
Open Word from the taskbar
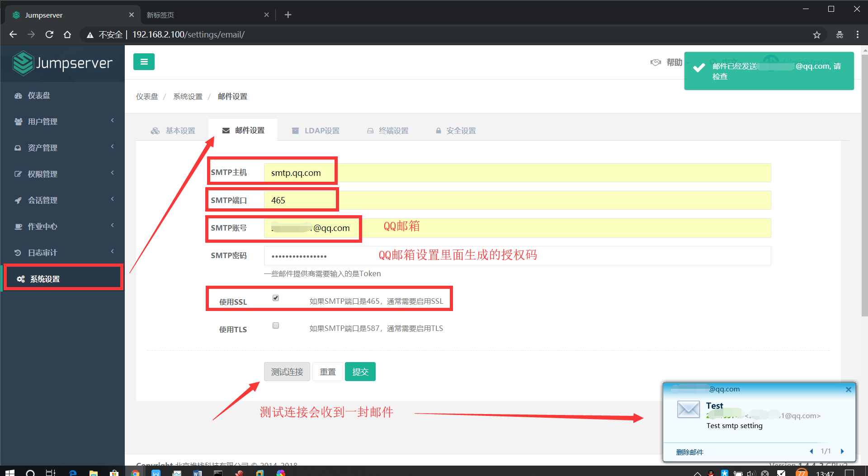[x=198, y=473]
